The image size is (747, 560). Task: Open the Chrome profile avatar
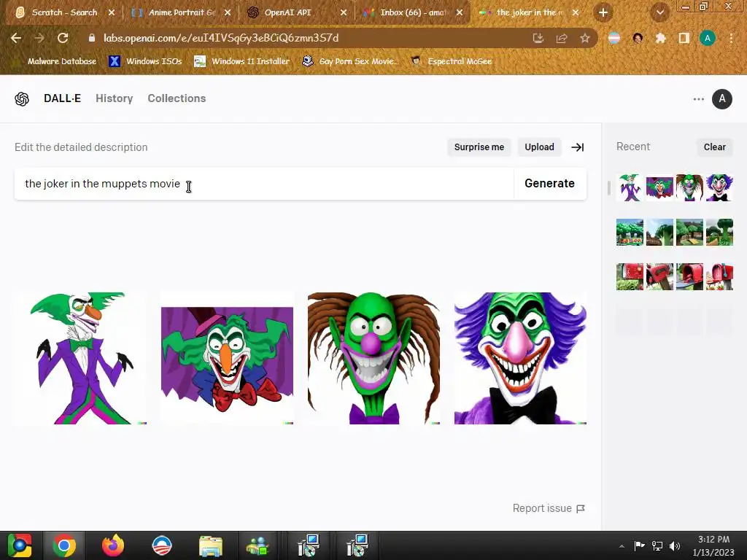708,38
